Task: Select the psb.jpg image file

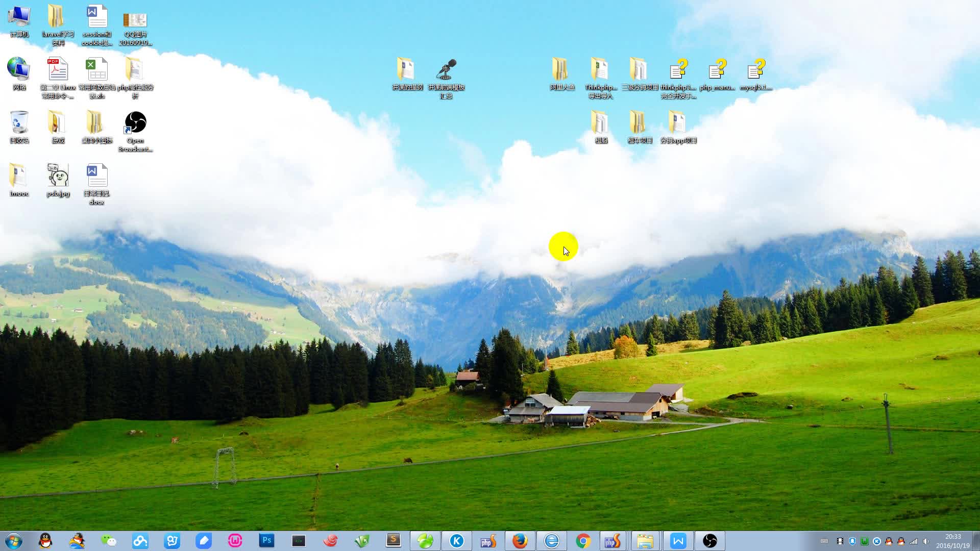Action: pyautogui.click(x=58, y=176)
